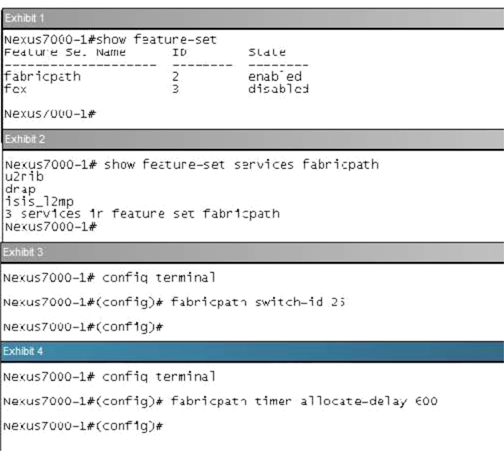The width and height of the screenshot is (504, 451).
Task: Click the u2rib service line
Action: click(24, 177)
